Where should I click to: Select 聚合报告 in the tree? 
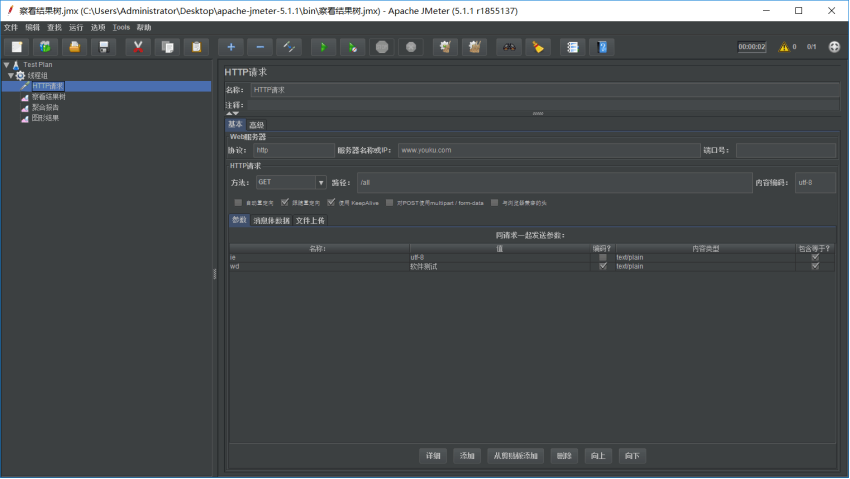45,107
